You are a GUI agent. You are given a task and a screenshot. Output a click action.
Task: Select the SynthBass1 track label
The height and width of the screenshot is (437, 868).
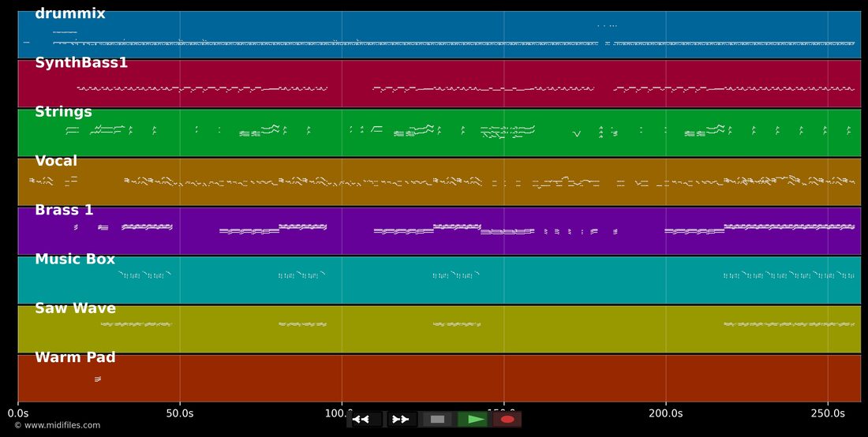(x=81, y=63)
